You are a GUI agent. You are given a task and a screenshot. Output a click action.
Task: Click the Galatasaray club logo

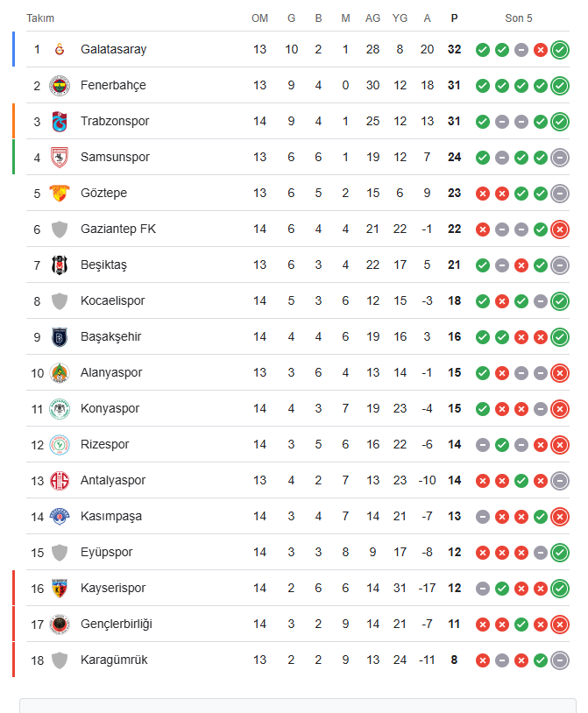(x=60, y=50)
